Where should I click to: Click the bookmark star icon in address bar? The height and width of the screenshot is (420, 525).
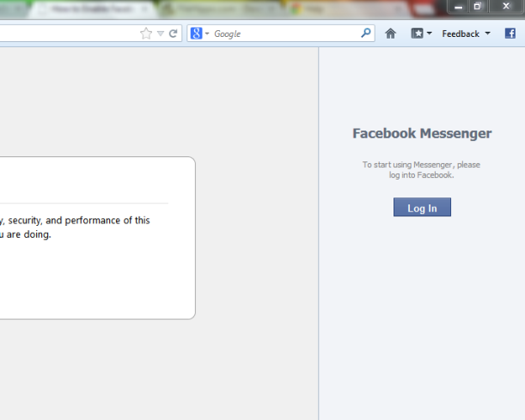click(x=146, y=33)
